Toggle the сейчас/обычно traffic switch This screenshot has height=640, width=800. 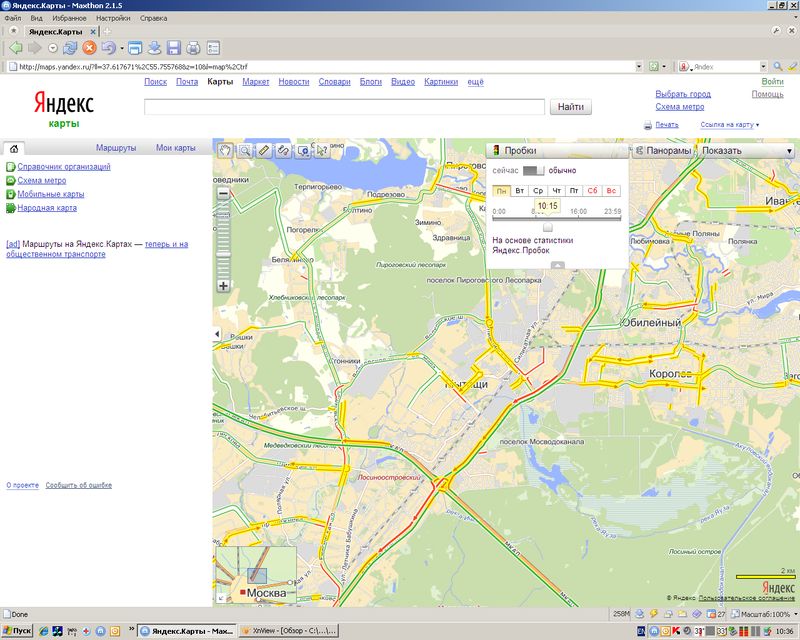[533, 170]
